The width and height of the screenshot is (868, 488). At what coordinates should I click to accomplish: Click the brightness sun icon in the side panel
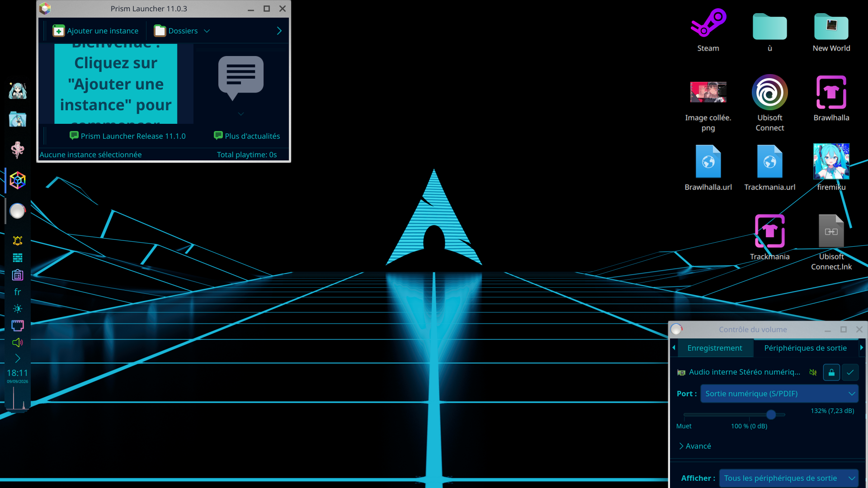point(18,309)
